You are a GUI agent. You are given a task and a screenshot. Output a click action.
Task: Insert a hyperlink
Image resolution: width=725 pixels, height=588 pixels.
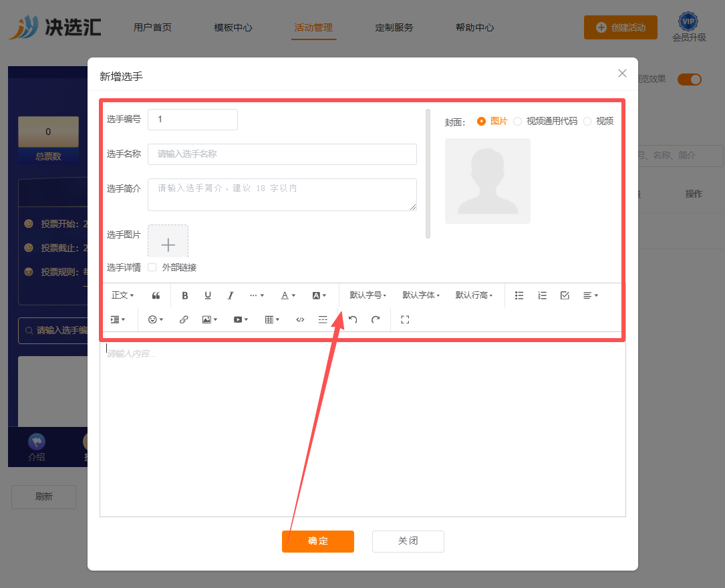pos(184,319)
